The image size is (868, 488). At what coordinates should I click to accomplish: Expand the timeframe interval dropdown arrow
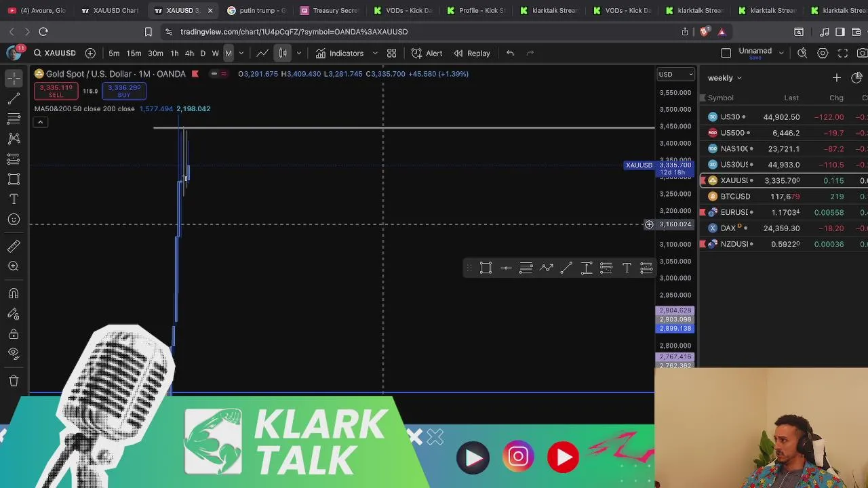click(241, 53)
